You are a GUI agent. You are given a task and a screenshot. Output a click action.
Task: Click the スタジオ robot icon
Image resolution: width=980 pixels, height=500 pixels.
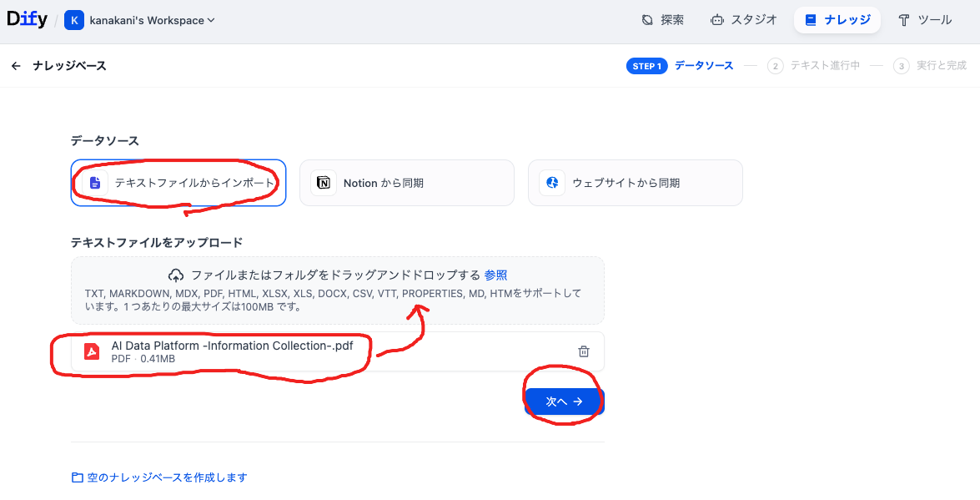click(x=717, y=20)
